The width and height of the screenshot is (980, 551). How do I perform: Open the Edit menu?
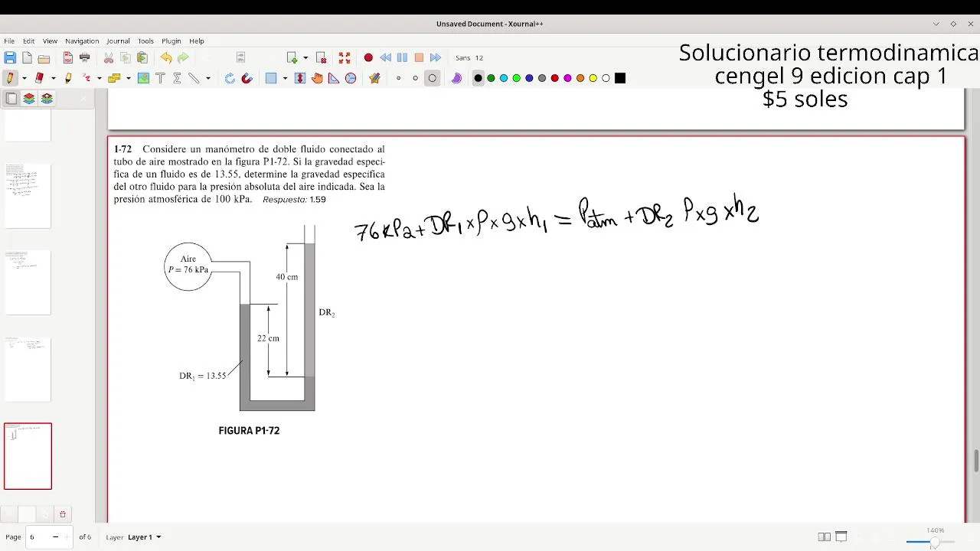coord(28,41)
